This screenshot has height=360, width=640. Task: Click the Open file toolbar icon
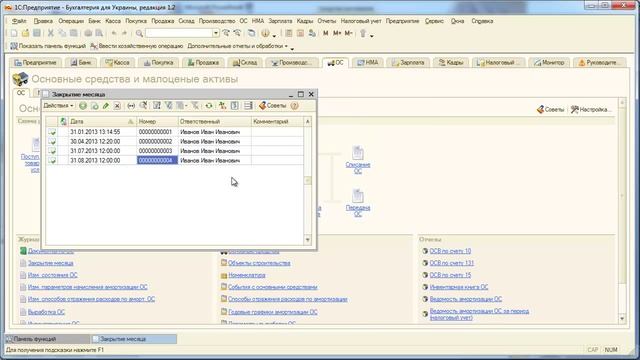tap(25, 33)
